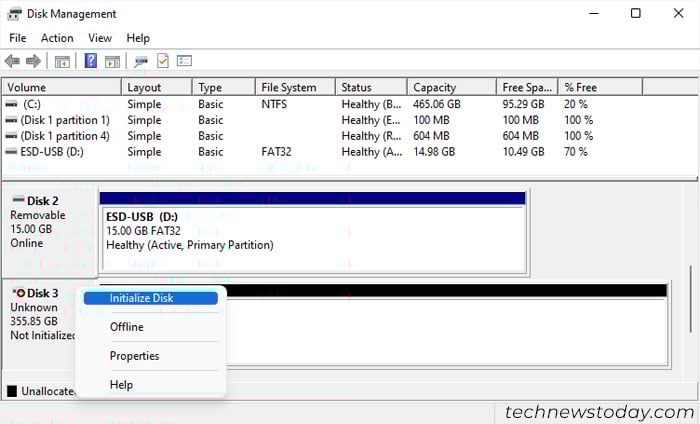Screen dimensions: 700x424
Task: Click the 465.06 GB capacity cell
Action: (x=437, y=104)
